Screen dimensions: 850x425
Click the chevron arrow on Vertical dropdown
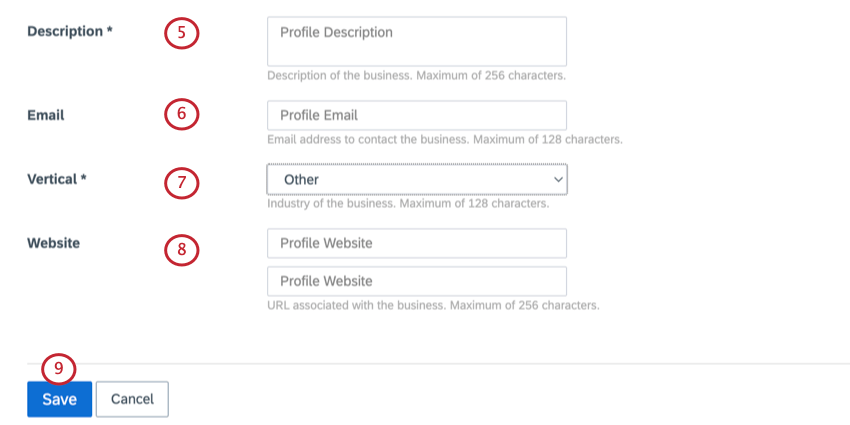pos(558,179)
